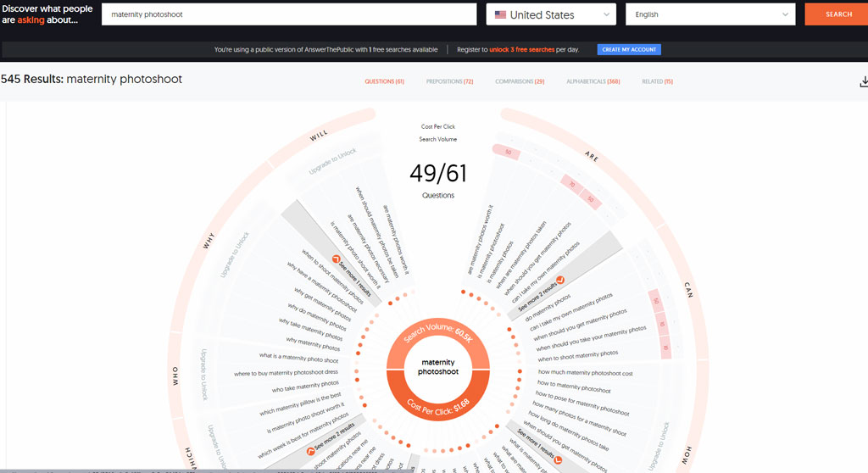Click "why have a maternity photoshoot"

pyautogui.click(x=322, y=287)
